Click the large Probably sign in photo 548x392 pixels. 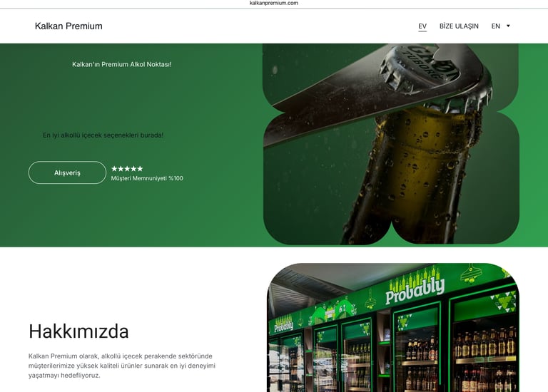(x=415, y=289)
